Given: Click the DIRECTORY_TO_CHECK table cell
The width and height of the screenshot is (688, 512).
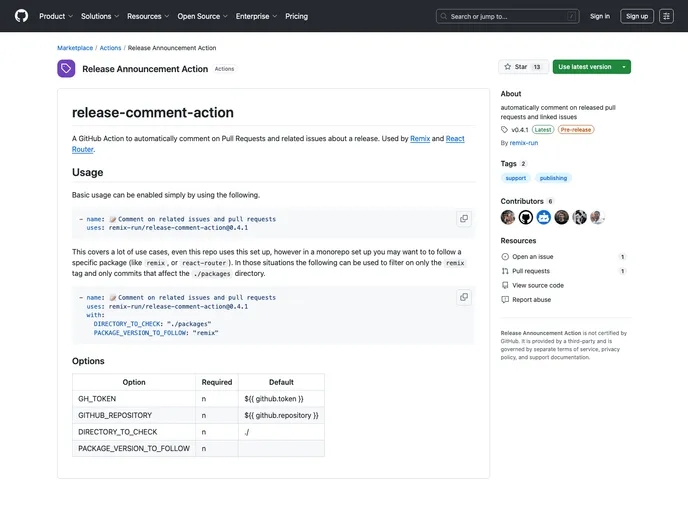Looking at the screenshot, I should [x=134, y=432].
